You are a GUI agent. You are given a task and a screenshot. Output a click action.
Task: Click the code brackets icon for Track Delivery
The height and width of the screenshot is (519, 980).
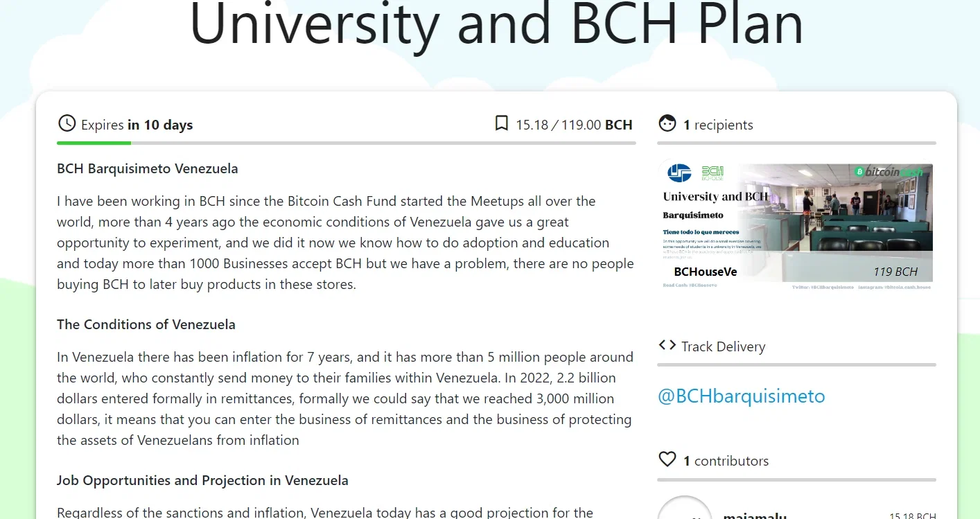click(x=667, y=345)
